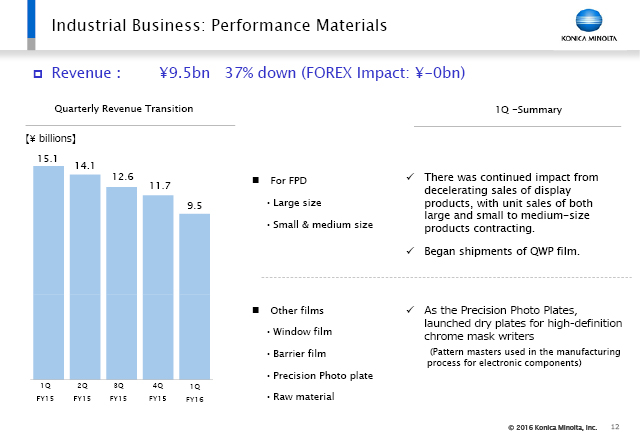This screenshot has height=443, width=640.
Task: Click checkmark beside 'As the Precision Photo Plates'
Action: 410,309
